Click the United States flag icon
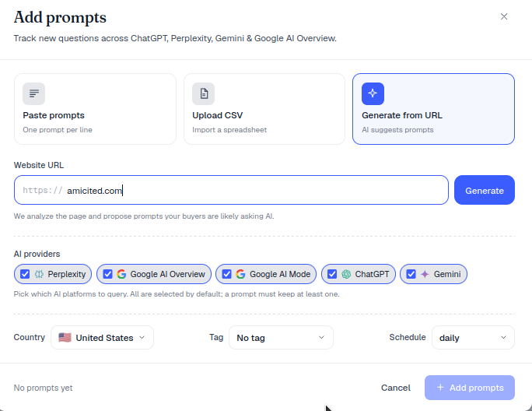 click(65, 338)
